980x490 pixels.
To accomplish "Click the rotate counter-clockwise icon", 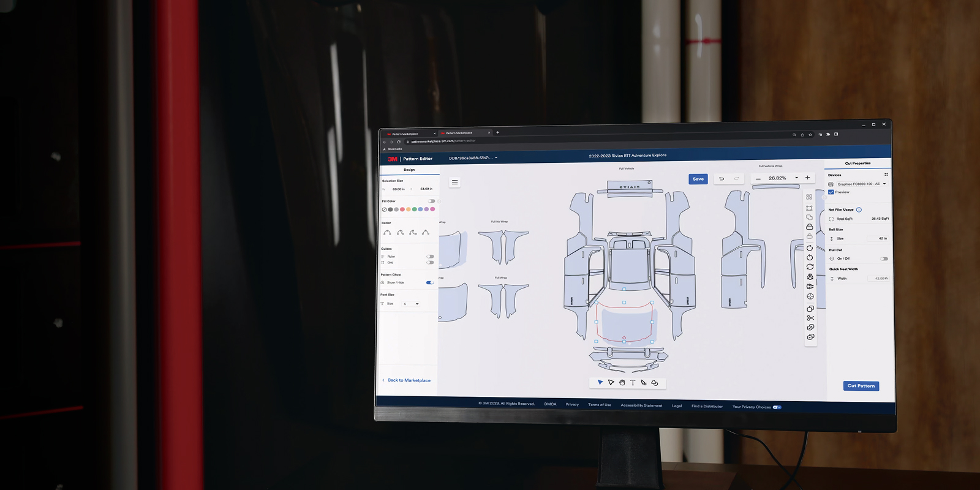I will (x=810, y=257).
